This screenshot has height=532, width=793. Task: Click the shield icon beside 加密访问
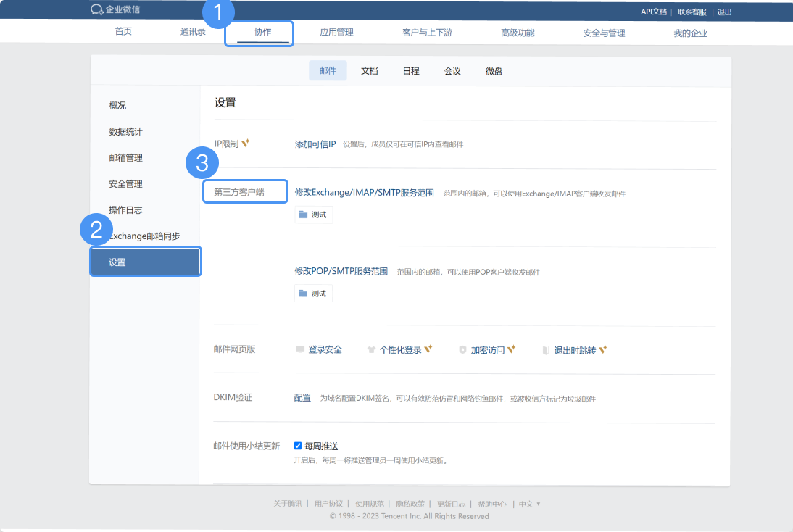(462, 350)
